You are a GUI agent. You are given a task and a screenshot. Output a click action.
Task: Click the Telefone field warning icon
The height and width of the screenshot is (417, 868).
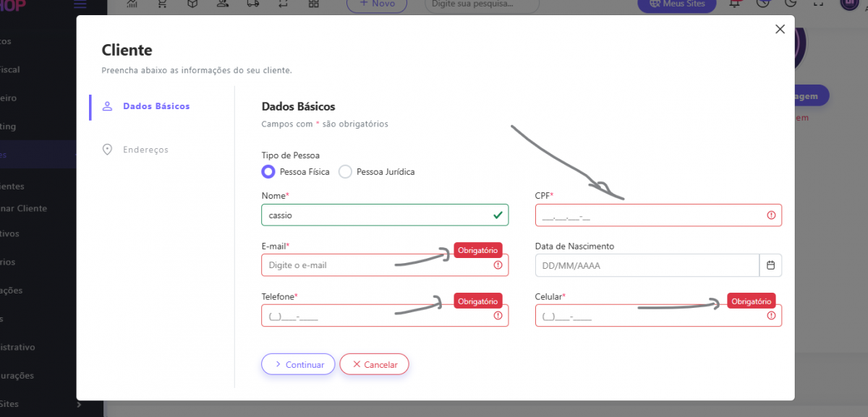pyautogui.click(x=498, y=316)
